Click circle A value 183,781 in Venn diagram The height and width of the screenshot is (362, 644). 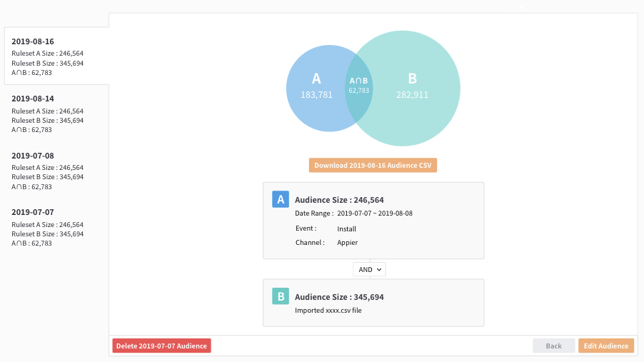tap(316, 94)
